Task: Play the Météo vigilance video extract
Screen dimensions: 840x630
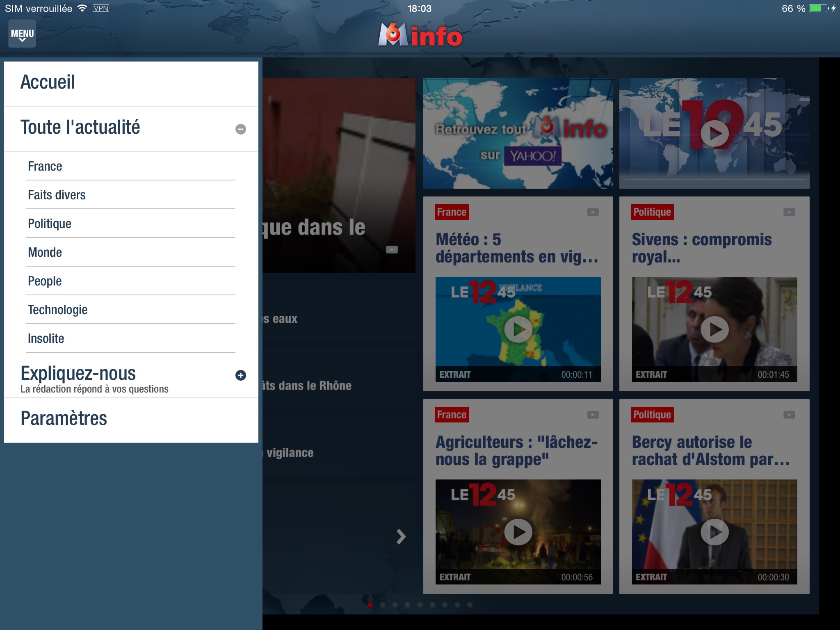Action: (x=518, y=329)
